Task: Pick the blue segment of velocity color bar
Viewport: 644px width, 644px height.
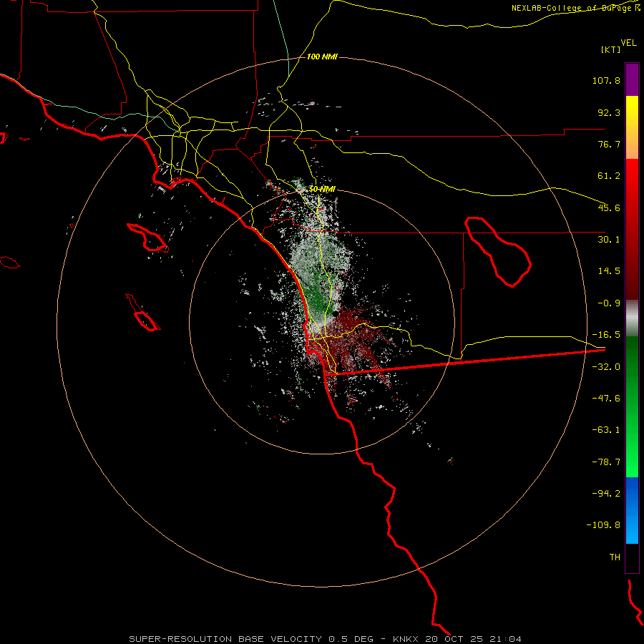Action: point(632,510)
